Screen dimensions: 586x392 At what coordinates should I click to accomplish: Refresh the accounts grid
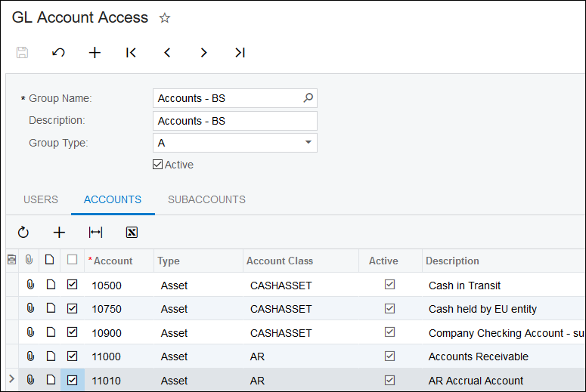click(x=23, y=233)
